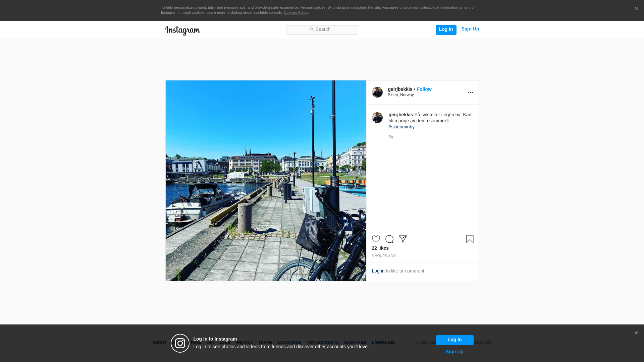This screenshot has width=644, height=362.
Task: Open the PRIVACY footer link
Action: click(244, 343)
